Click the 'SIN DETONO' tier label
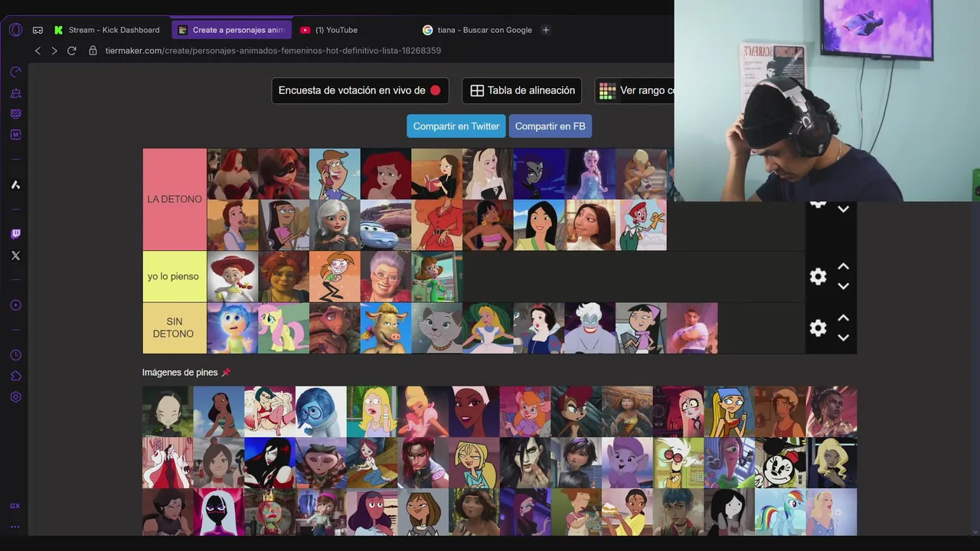The image size is (980, 551). click(175, 328)
